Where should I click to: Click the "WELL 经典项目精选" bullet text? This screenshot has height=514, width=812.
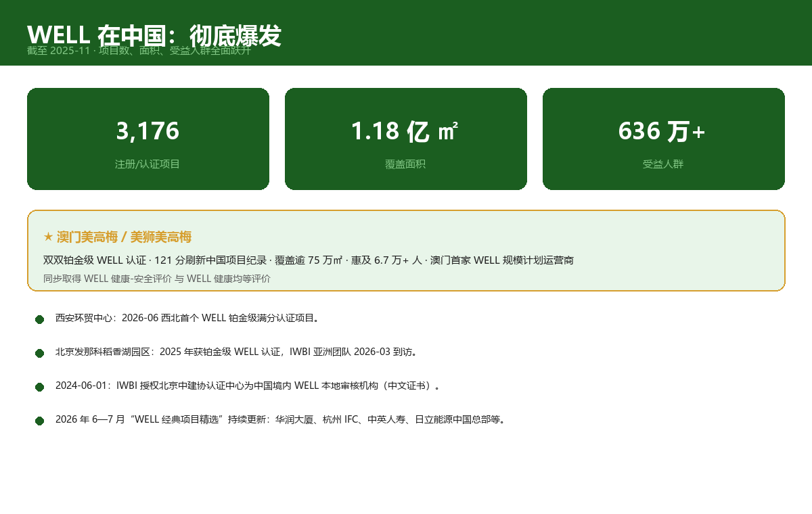point(281,419)
